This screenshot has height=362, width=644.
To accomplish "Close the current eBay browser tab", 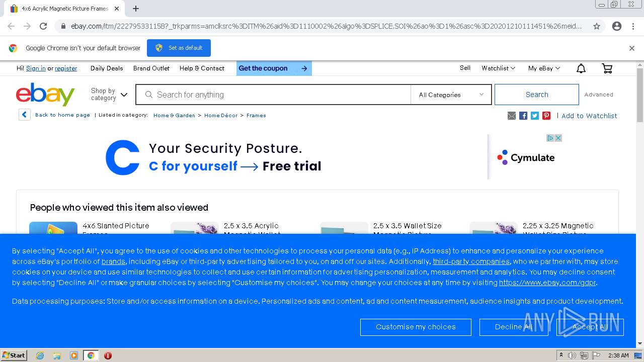I will click(x=117, y=9).
